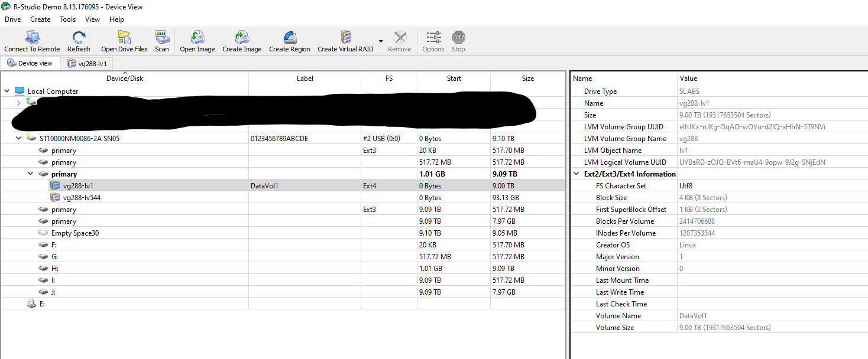
Task: Click the Open Drive Files icon
Action: [124, 38]
